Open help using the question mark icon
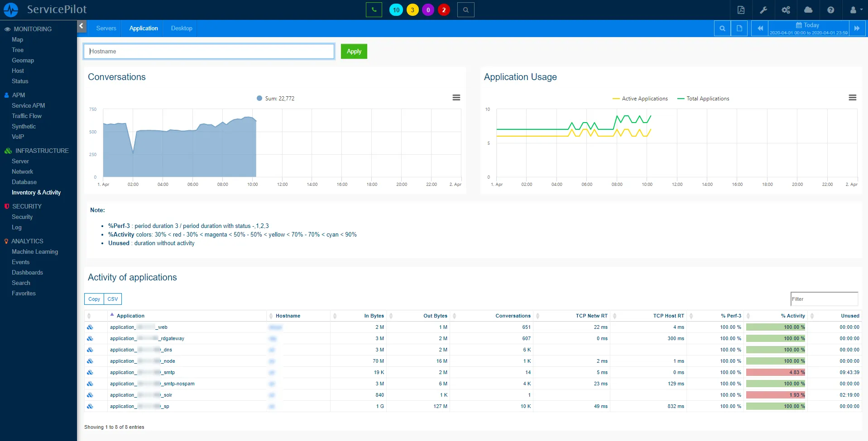868x441 pixels. [831, 9]
